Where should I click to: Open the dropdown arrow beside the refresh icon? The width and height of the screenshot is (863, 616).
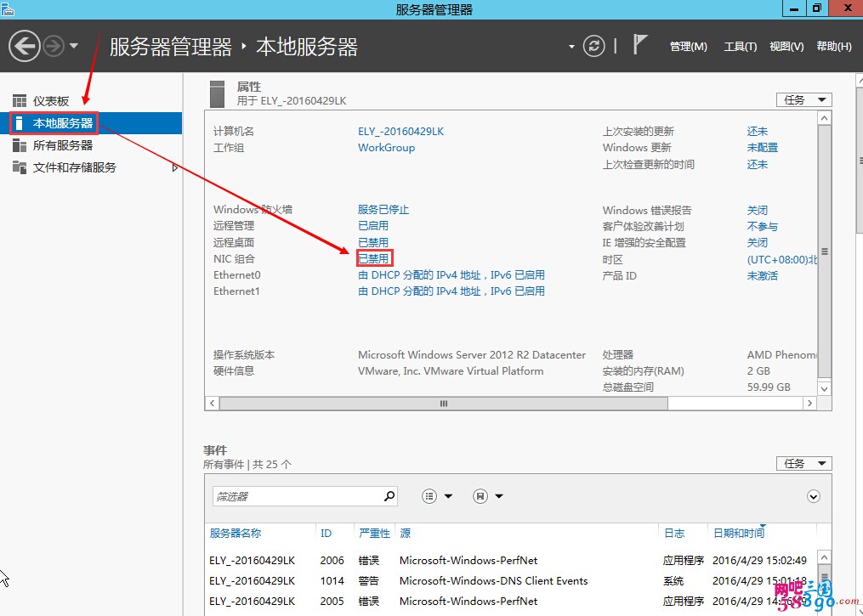point(571,46)
